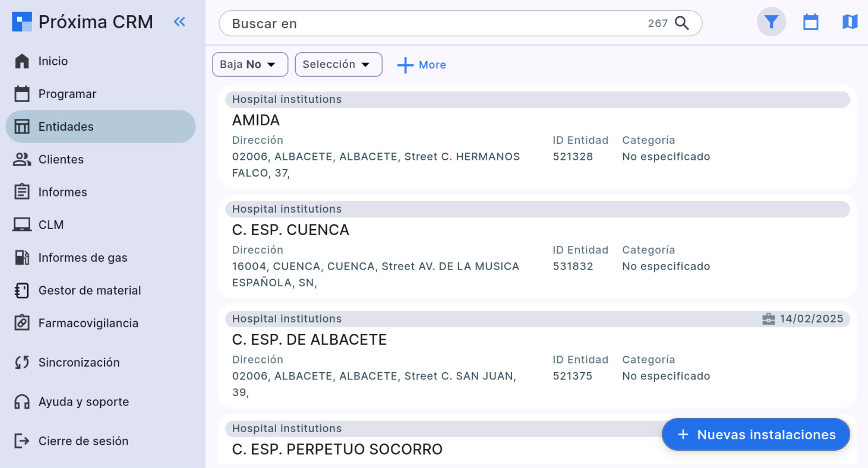Click inside the Buscar en search field
This screenshot has height=468, width=868.
pyautogui.click(x=419, y=23)
